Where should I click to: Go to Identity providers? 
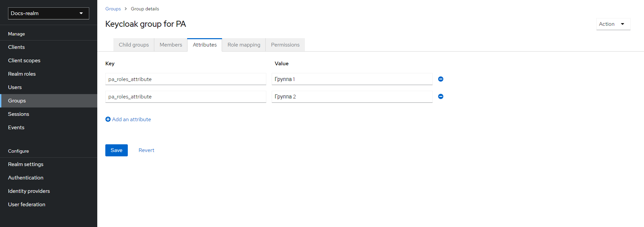(x=29, y=191)
